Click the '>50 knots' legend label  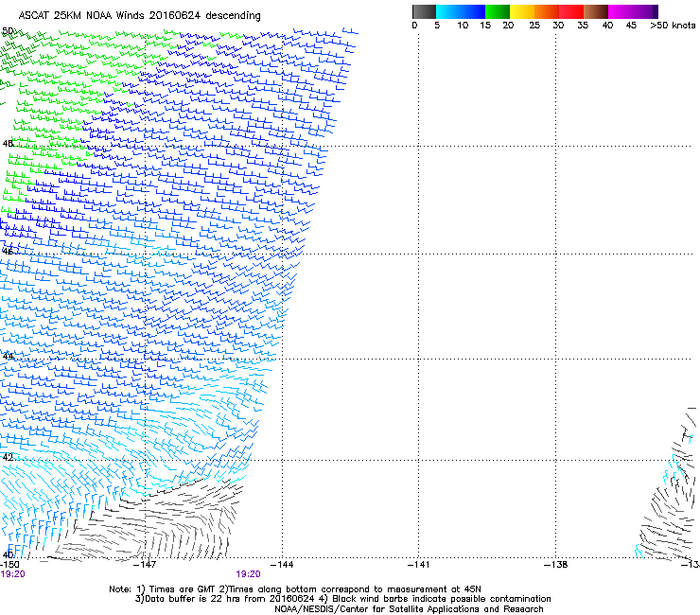click(673, 25)
